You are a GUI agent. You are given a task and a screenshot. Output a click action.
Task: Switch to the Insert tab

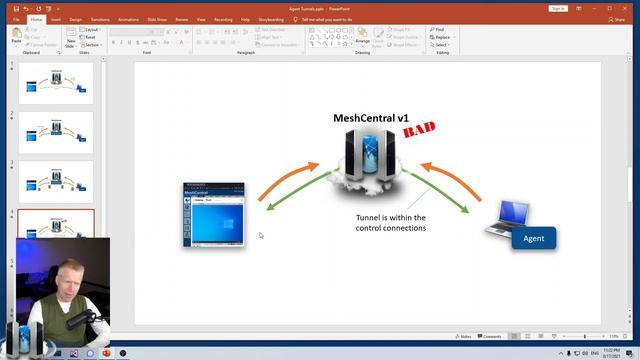pyautogui.click(x=56, y=20)
